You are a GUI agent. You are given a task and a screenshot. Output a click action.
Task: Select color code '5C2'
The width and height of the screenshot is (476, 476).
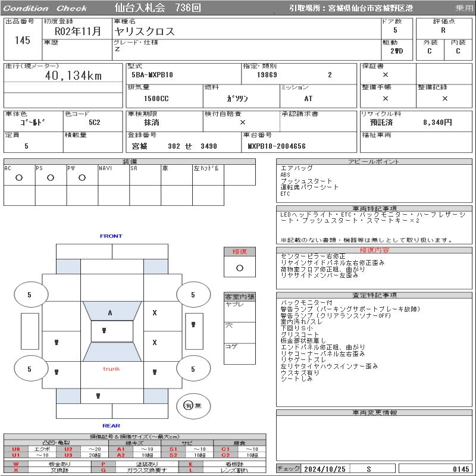pyautogui.click(x=95, y=123)
